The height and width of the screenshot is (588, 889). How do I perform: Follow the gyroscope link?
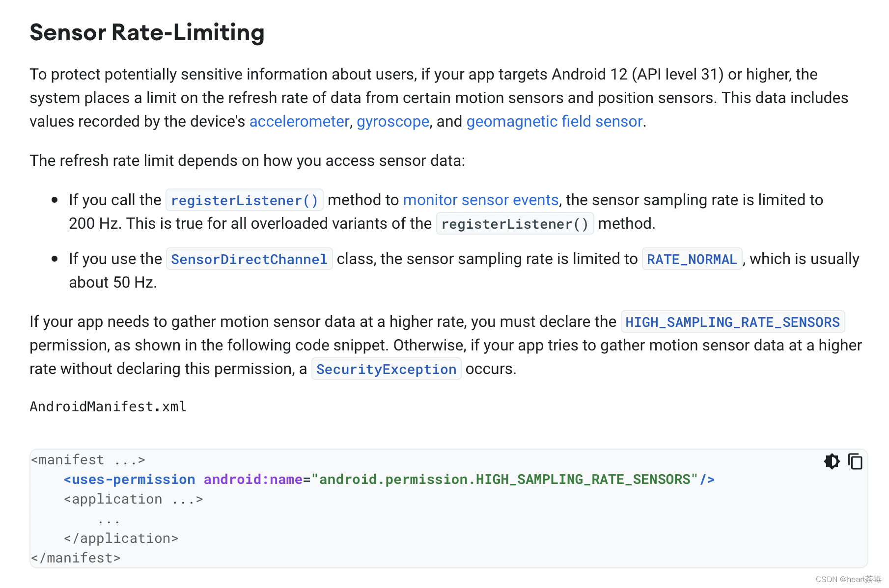(x=392, y=121)
